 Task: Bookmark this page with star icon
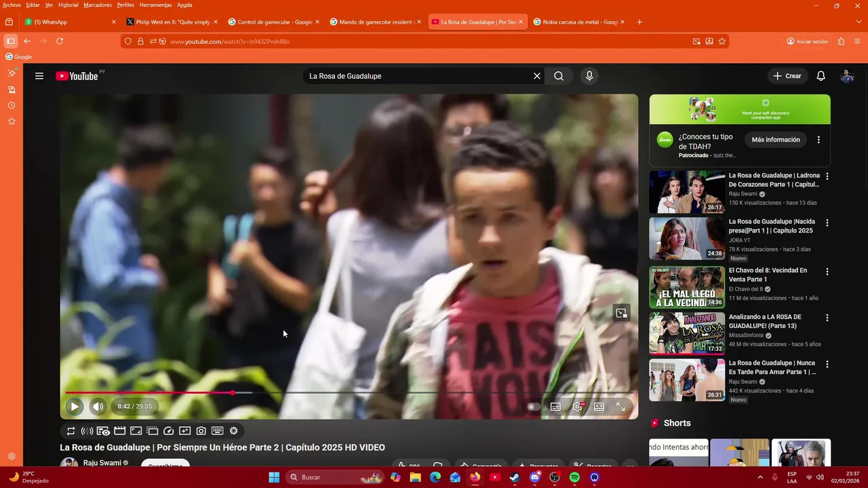click(x=722, y=41)
